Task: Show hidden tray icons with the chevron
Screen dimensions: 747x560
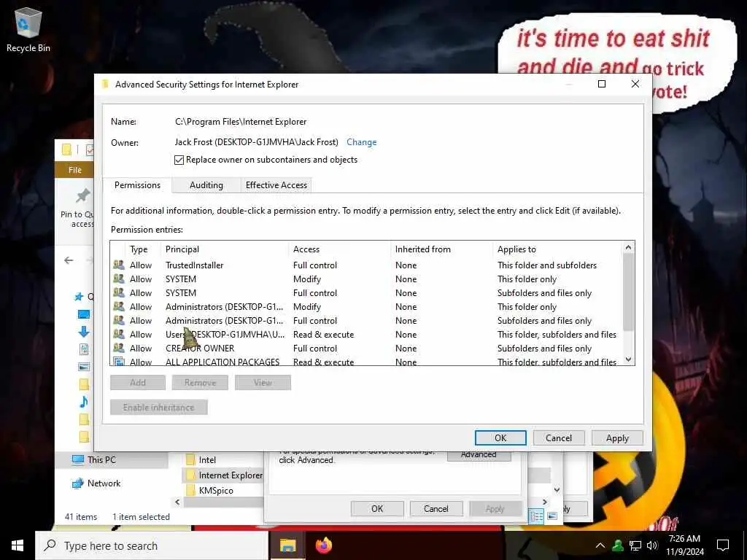Action: (x=600, y=545)
